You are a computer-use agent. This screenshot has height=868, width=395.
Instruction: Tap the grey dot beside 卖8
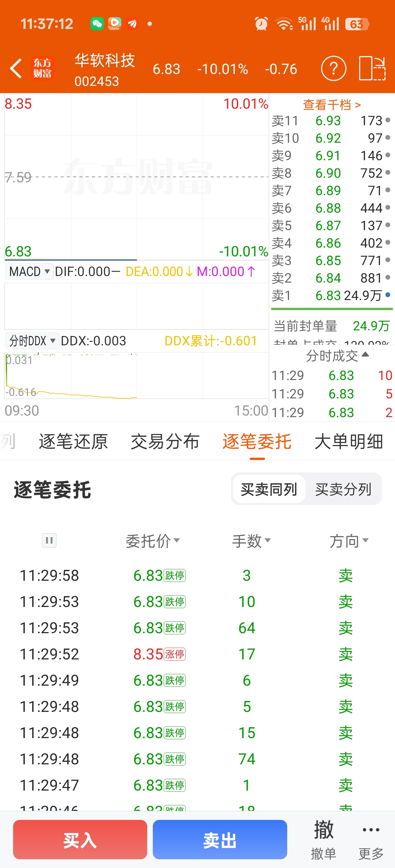coord(387,173)
